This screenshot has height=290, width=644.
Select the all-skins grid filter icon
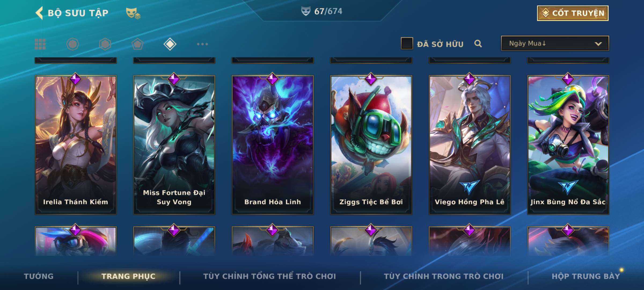[x=40, y=44]
